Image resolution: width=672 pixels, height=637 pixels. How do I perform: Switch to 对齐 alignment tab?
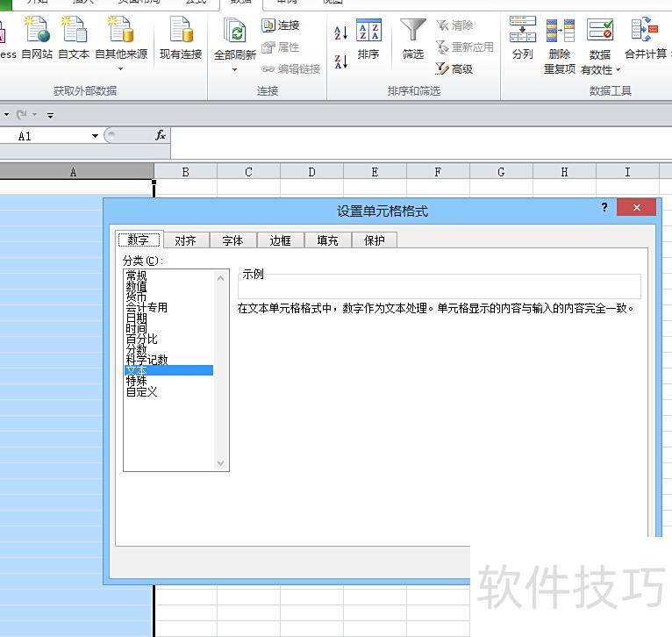pyautogui.click(x=186, y=240)
